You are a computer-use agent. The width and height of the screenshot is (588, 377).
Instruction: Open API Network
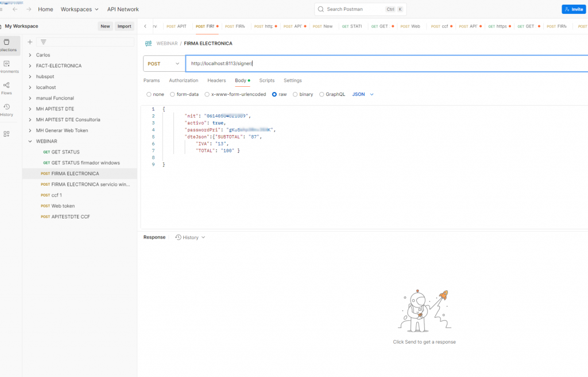click(123, 9)
